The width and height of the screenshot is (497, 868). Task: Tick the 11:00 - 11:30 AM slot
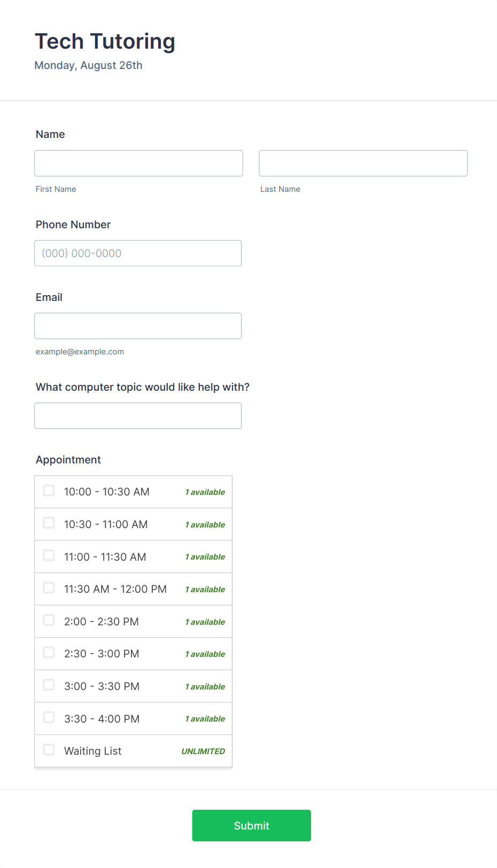point(49,555)
